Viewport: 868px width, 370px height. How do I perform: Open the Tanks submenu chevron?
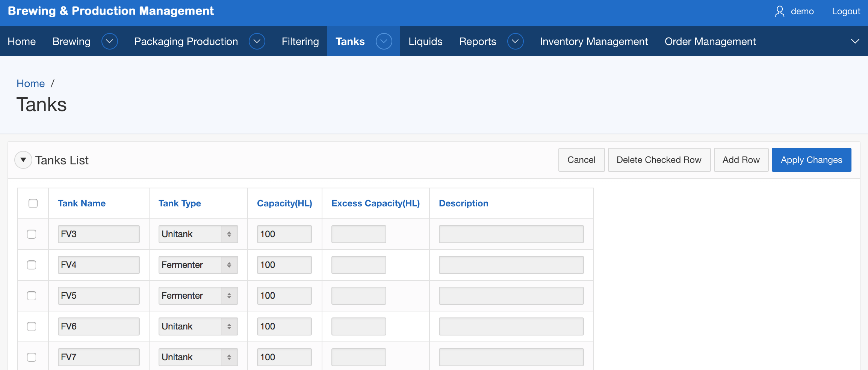click(x=384, y=41)
